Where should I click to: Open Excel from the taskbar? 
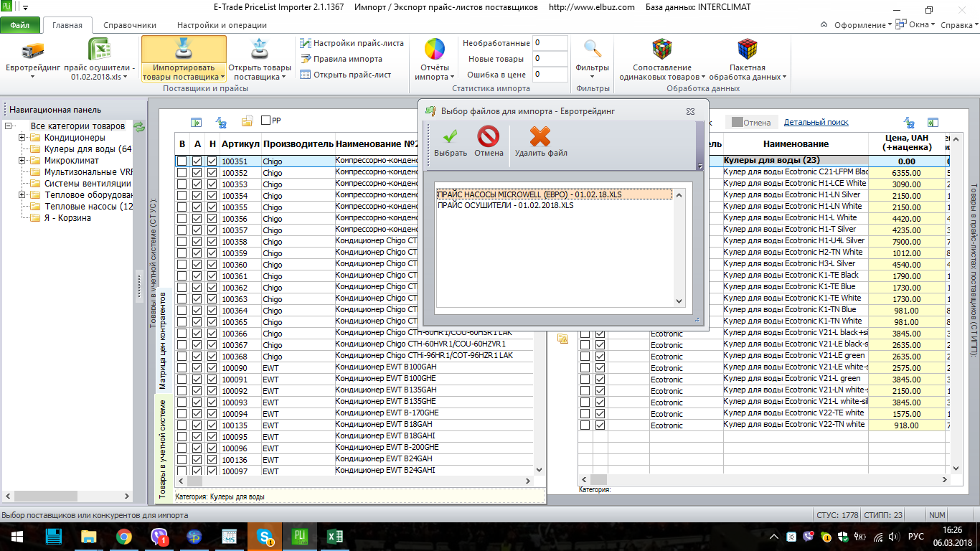pos(335,536)
